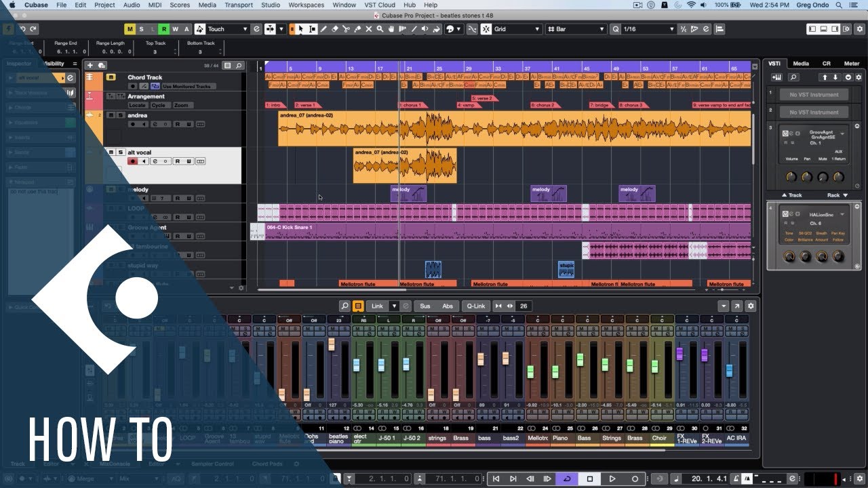
Task: Expand GroovAgnt instrument options dropdown
Action: 842,134
